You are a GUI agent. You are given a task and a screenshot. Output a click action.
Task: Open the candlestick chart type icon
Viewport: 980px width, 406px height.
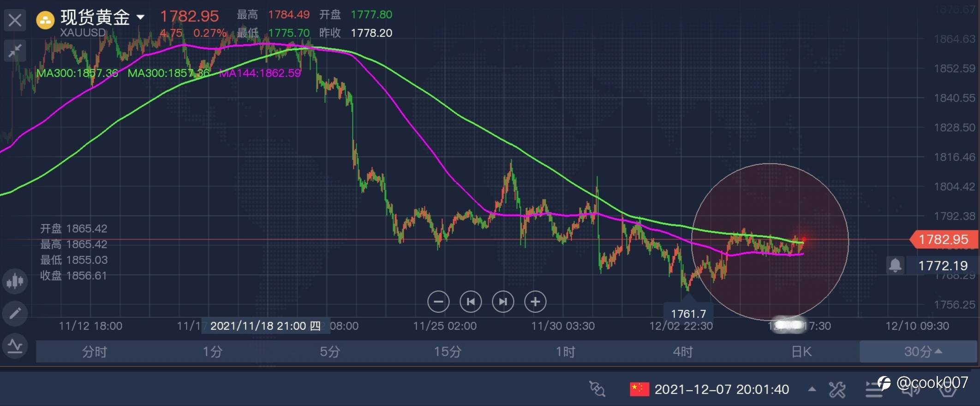coord(15,281)
